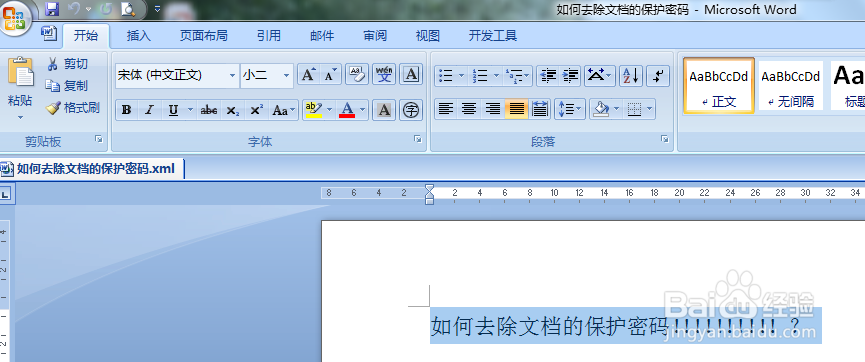Align text left
Image resolution: width=865 pixels, height=362 pixels.
[446, 109]
